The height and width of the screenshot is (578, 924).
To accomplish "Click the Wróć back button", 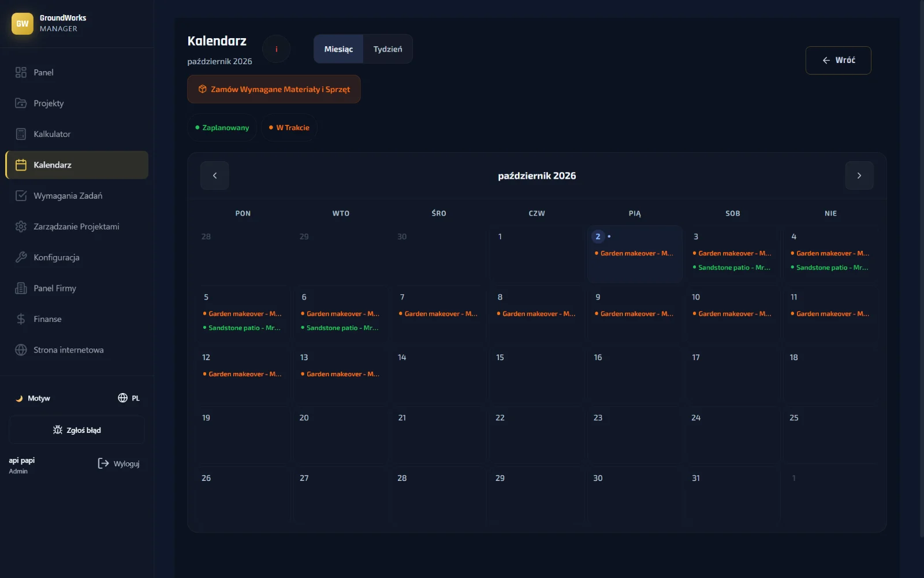I will point(838,60).
